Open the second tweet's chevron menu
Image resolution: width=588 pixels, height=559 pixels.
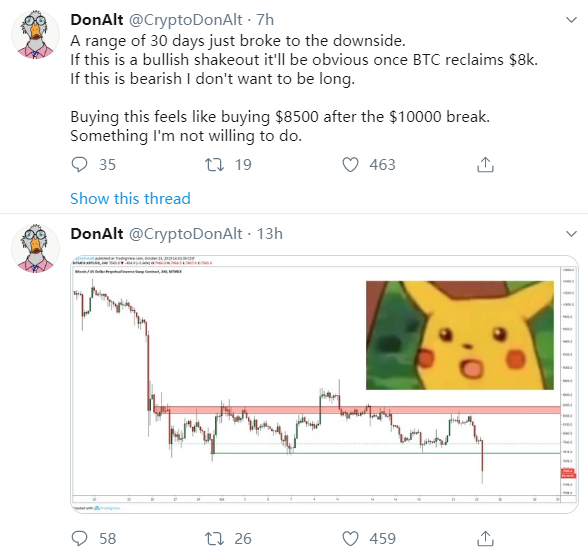571,234
